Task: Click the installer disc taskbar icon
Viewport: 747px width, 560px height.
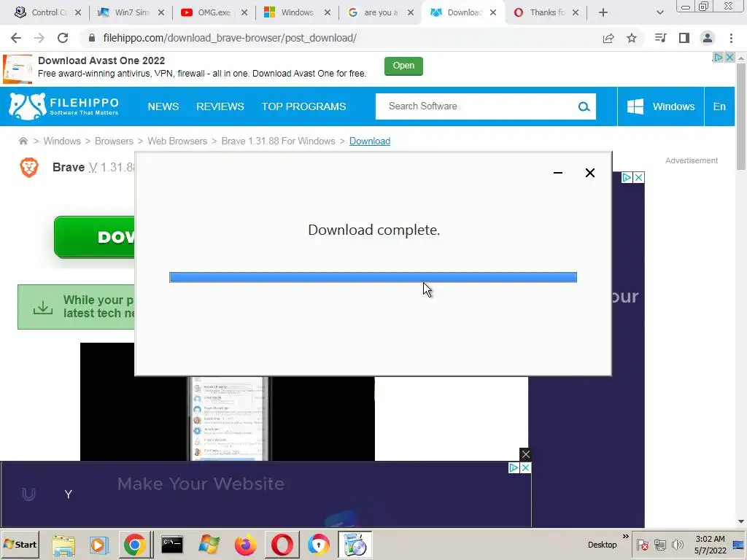Action: 355,545
